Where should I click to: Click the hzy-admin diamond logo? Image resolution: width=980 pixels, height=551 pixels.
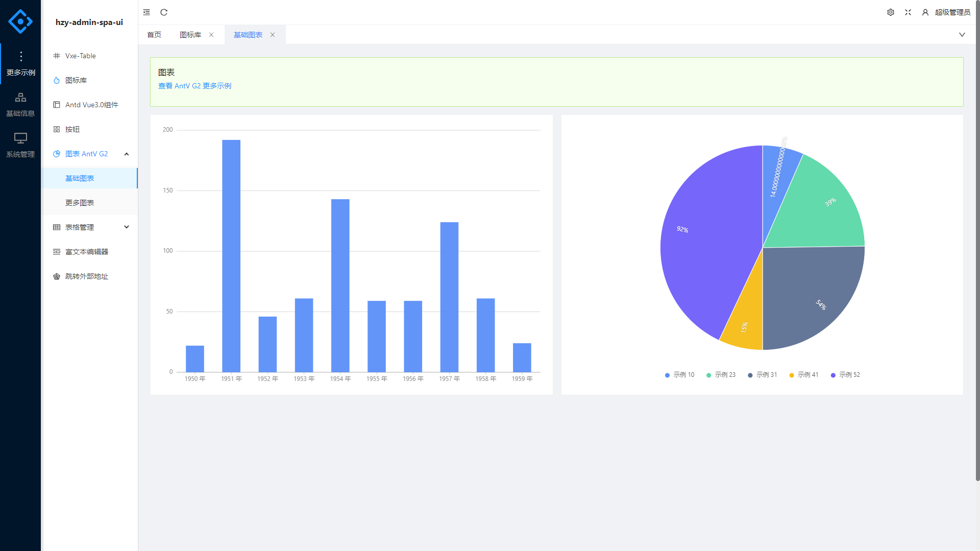(x=20, y=21)
